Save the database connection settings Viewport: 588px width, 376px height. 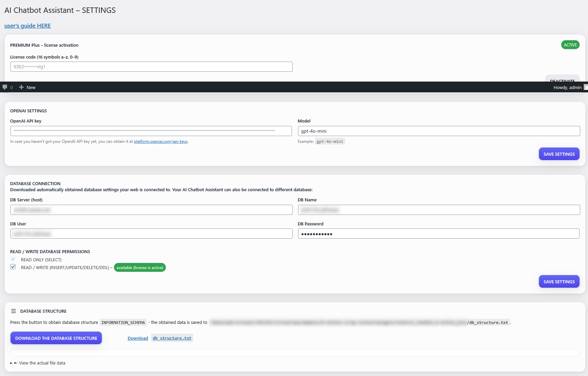559,282
